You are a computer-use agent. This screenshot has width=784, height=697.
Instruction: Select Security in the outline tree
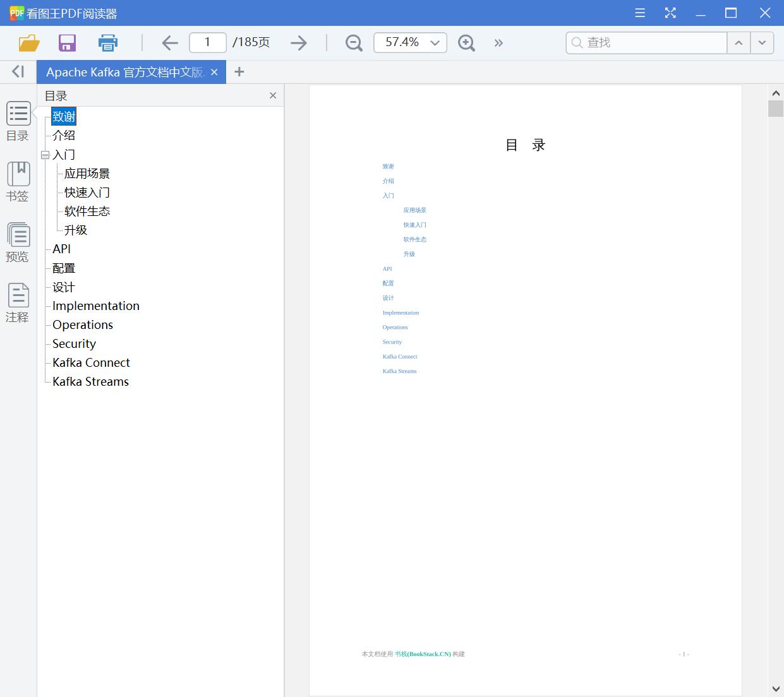[74, 343]
